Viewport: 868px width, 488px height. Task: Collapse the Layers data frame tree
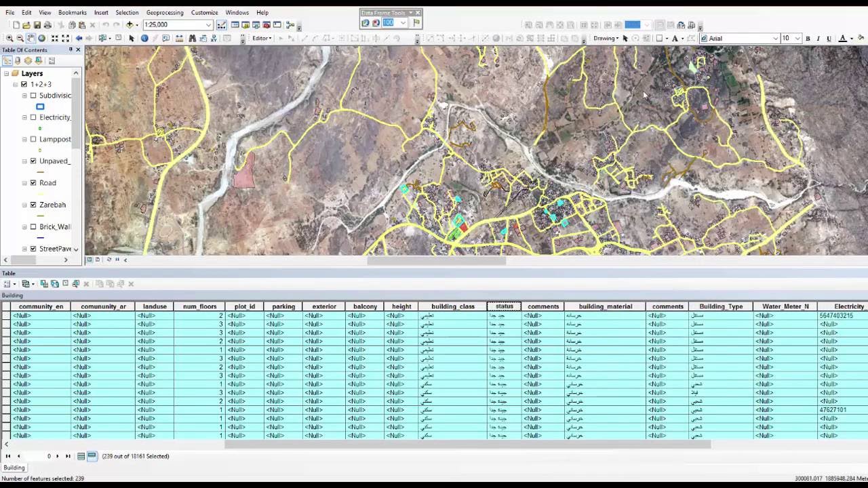coord(6,74)
